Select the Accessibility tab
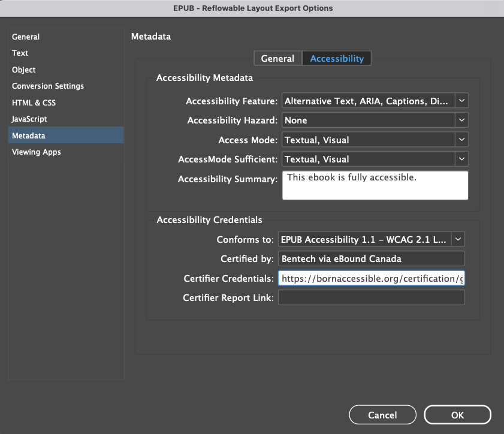This screenshot has height=434, width=504. [337, 58]
